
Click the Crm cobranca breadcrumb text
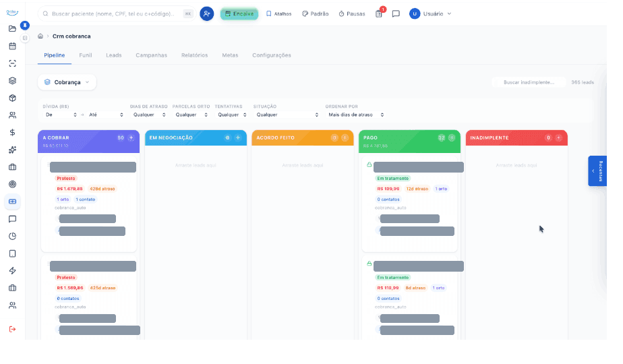[71, 36]
